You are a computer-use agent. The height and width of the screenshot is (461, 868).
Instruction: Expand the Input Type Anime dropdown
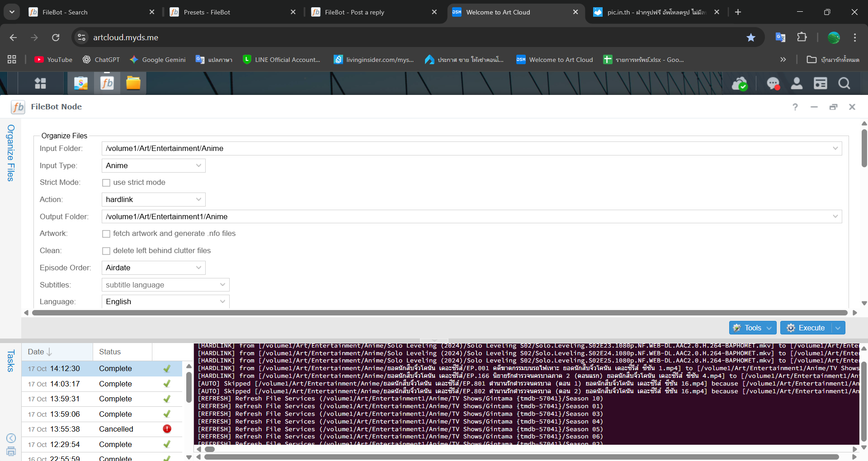point(153,166)
